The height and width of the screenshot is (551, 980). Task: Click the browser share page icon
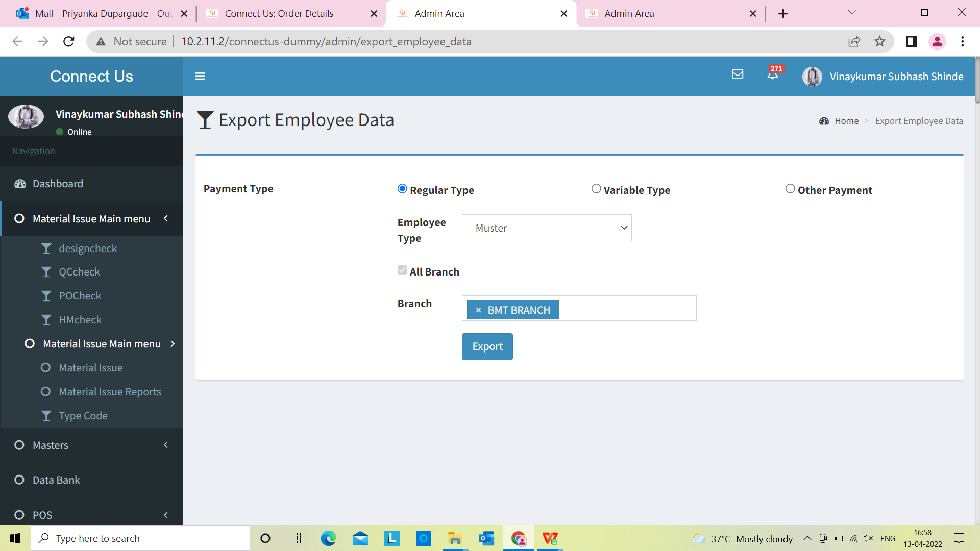(854, 41)
